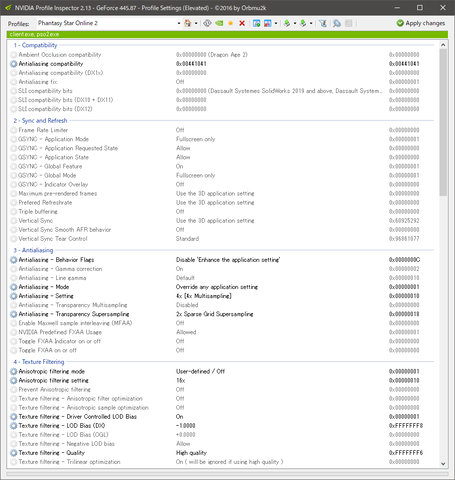Click the 'User-defined / Off' value
This screenshot has width=455, height=480.
pyautogui.click(x=200, y=371)
